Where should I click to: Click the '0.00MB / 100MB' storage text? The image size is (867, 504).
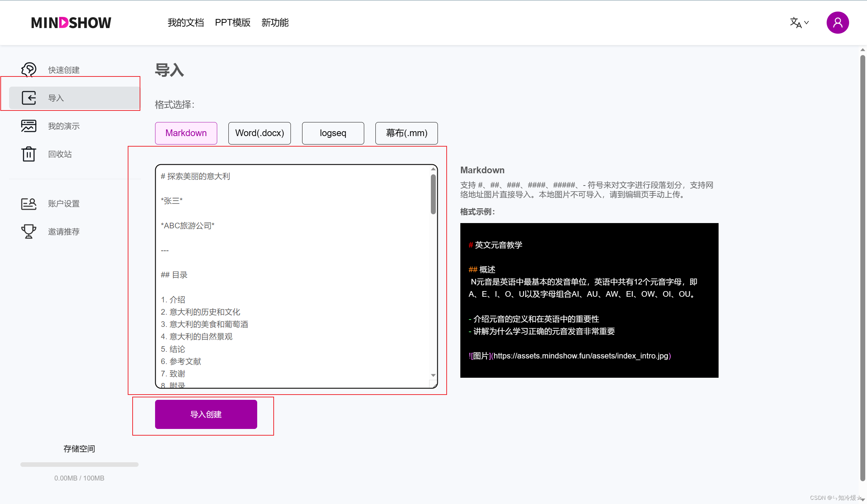tap(79, 478)
